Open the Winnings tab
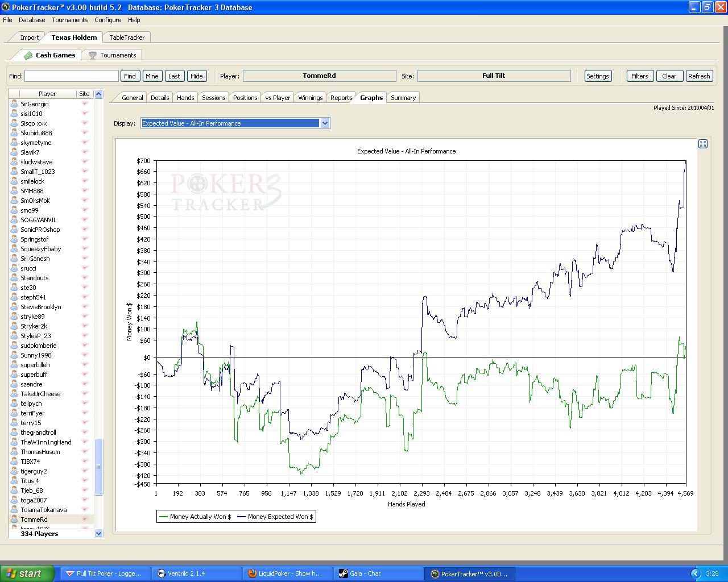Viewport: 728px width, 582px height. click(x=311, y=98)
